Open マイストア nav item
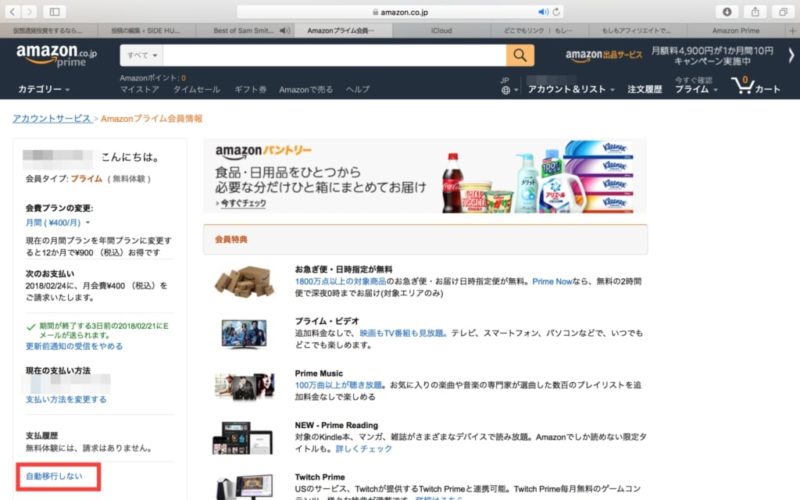The width and height of the screenshot is (800, 500). tap(139, 89)
